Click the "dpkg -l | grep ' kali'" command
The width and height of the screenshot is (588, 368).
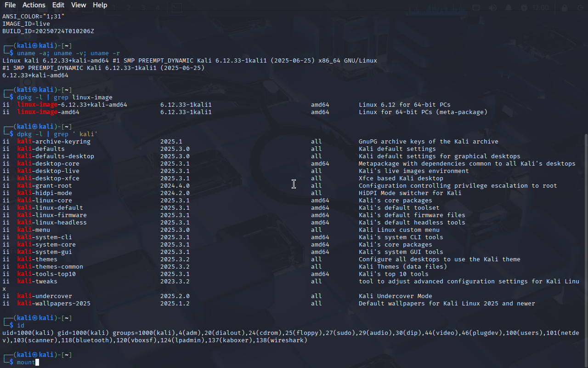(x=57, y=134)
